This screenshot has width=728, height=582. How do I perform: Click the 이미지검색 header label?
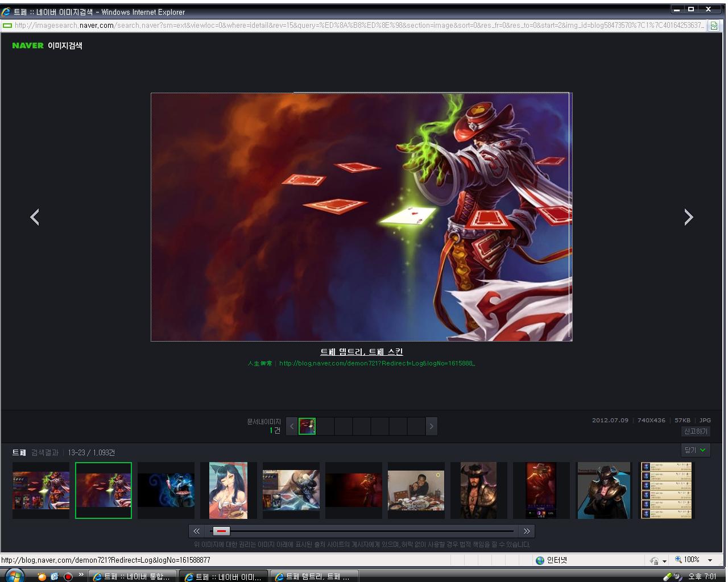tap(65, 45)
